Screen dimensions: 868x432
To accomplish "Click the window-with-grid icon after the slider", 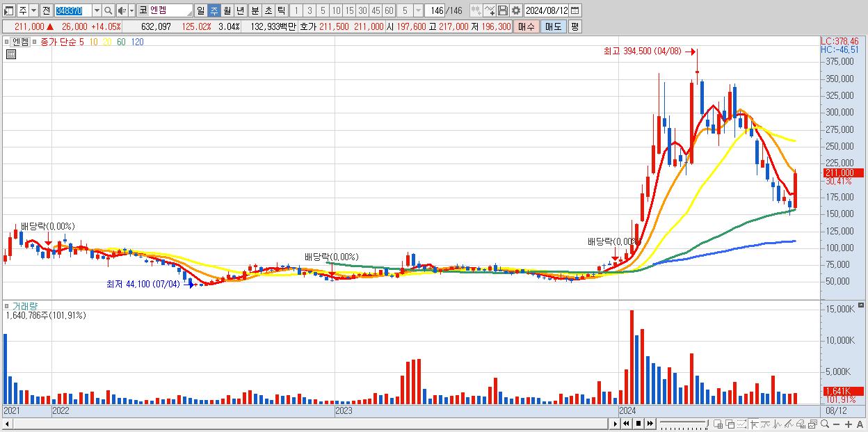I will (718, 424).
